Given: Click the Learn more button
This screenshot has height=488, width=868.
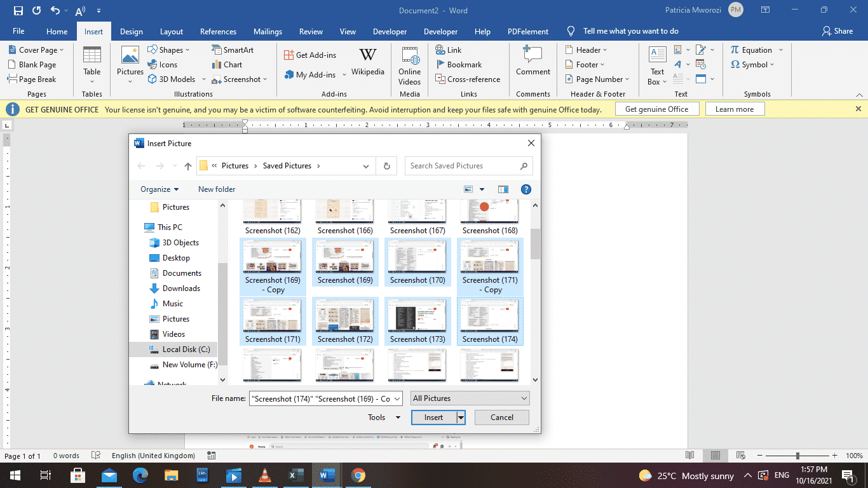Looking at the screenshot, I should 735,109.
